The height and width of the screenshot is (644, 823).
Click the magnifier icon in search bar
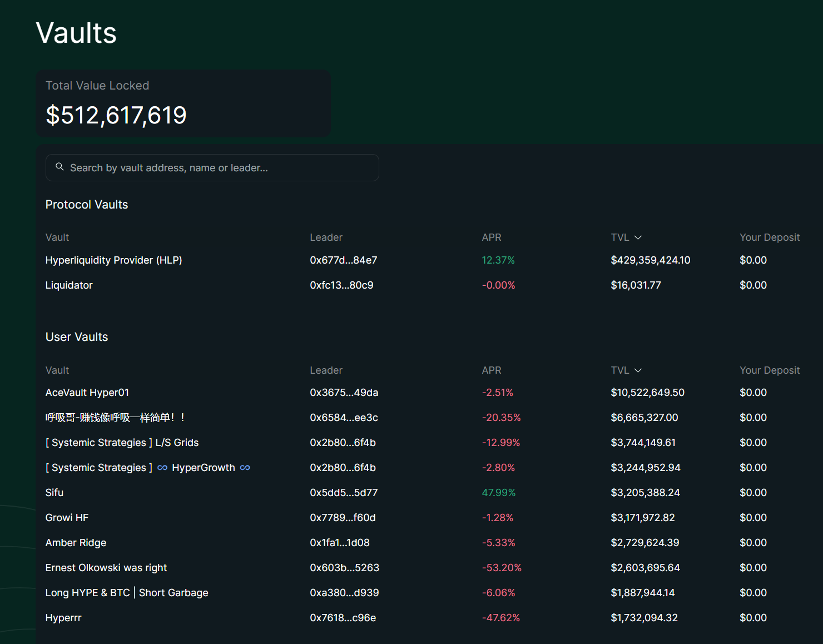click(60, 167)
